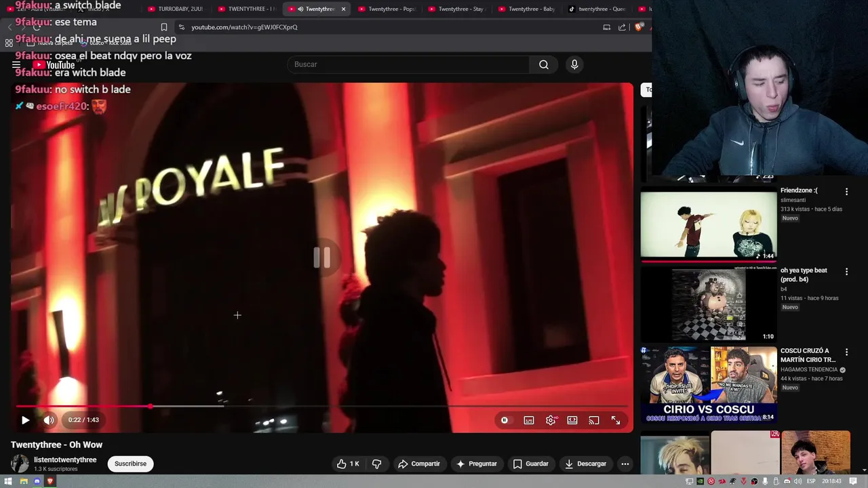The height and width of the screenshot is (488, 868).
Task: Open File Explorer from taskbar
Action: [x=24, y=481]
